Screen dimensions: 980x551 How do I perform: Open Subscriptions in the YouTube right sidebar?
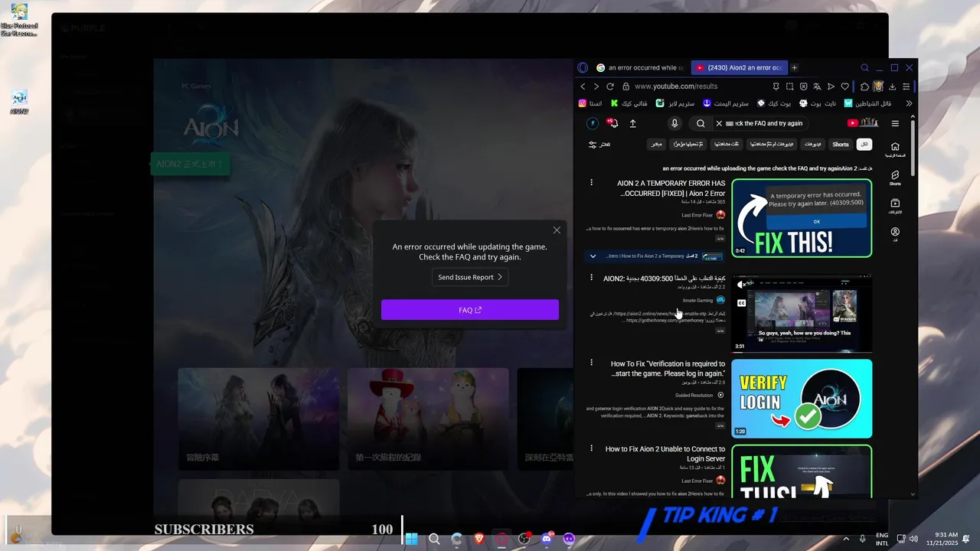(x=895, y=206)
